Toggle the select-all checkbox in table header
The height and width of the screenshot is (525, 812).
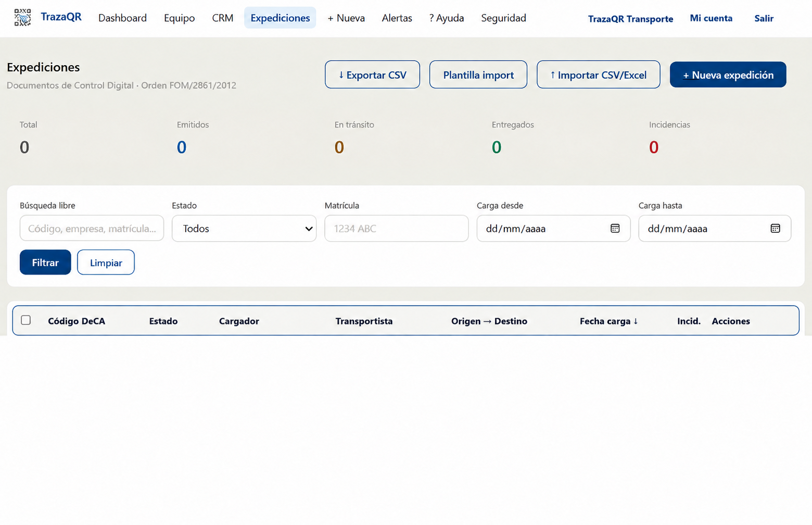coord(26,320)
